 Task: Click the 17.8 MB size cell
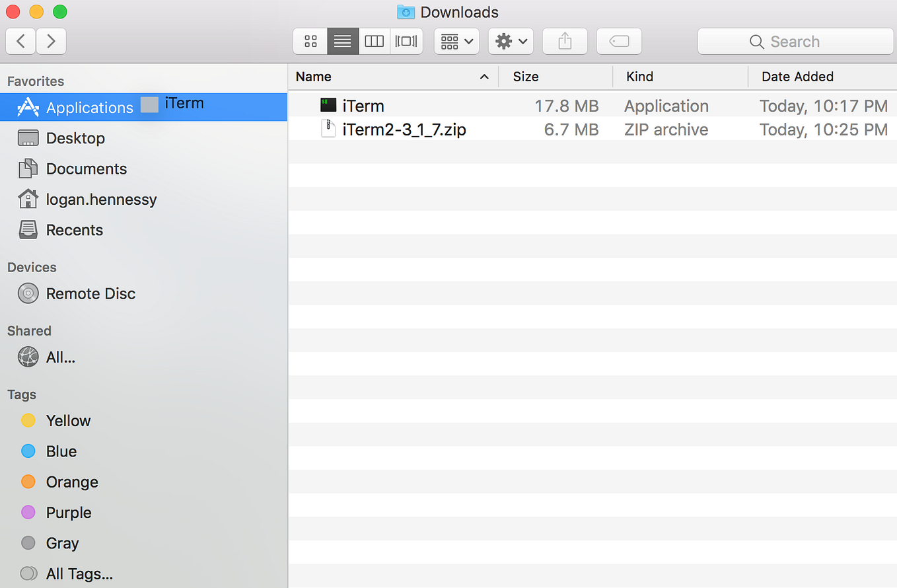pyautogui.click(x=566, y=106)
